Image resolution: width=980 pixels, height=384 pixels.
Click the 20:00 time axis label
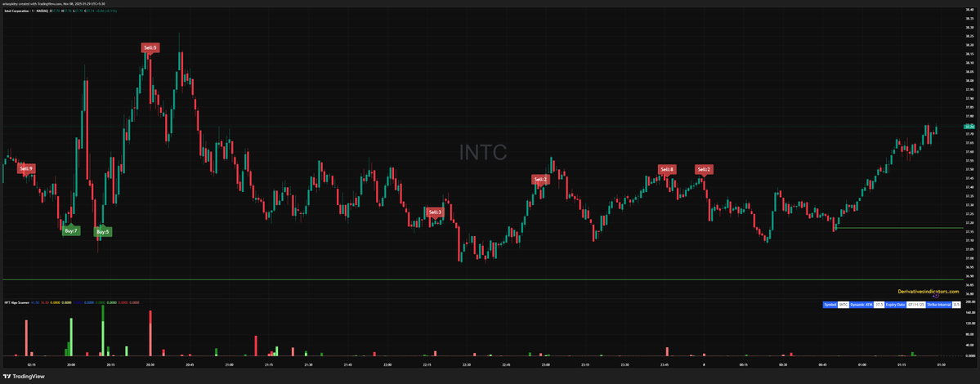pyautogui.click(x=70, y=364)
